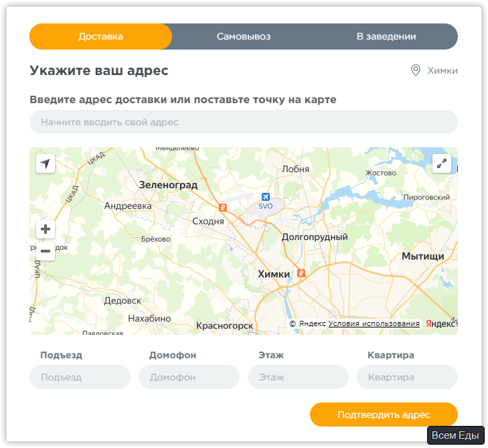Click the Всем Еды tooltip label
The image size is (488, 448).
pyautogui.click(x=455, y=435)
